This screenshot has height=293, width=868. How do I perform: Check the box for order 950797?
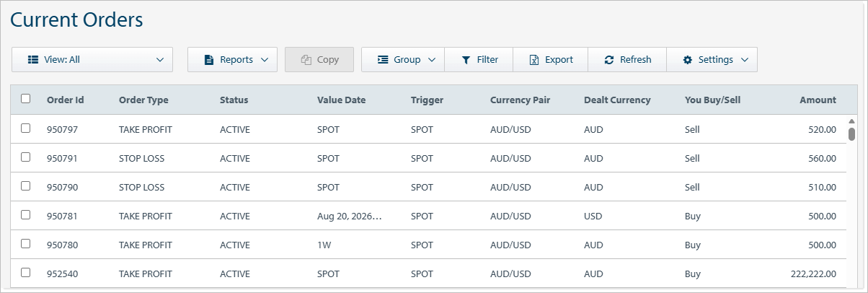[x=26, y=128]
